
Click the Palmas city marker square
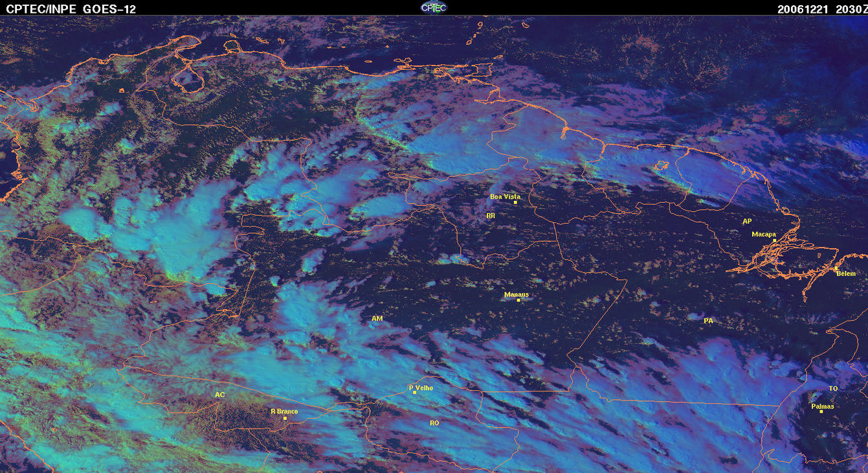point(821,411)
